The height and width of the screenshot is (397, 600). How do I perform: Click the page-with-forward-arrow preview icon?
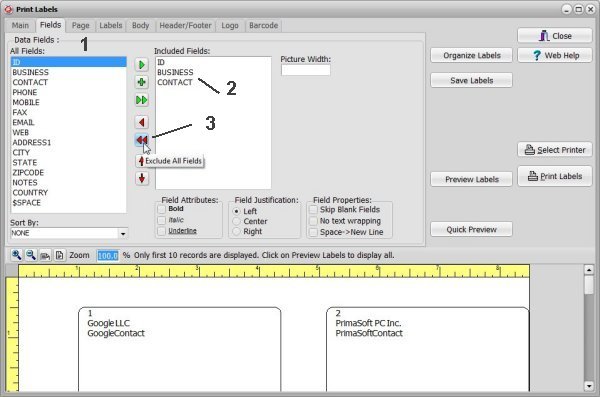coord(59,255)
